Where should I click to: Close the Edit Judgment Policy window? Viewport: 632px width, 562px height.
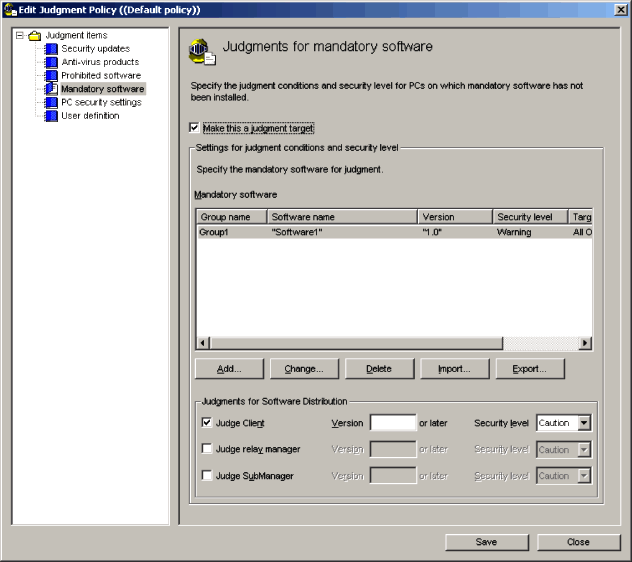tap(621, 10)
